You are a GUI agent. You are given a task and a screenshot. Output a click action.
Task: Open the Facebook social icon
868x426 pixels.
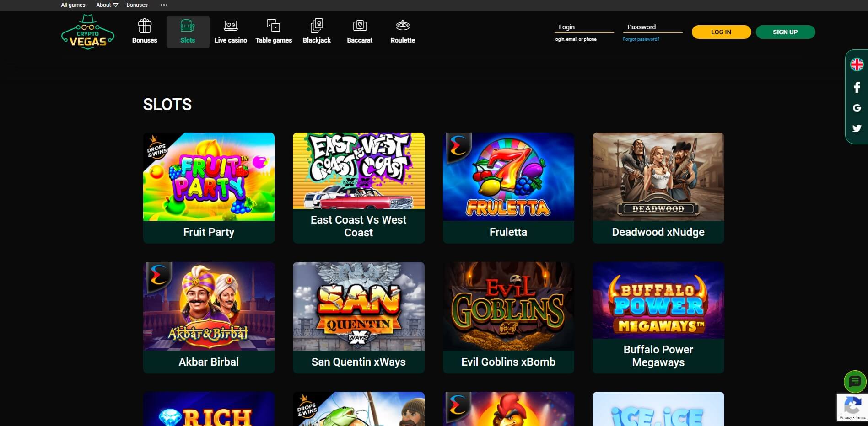click(857, 87)
